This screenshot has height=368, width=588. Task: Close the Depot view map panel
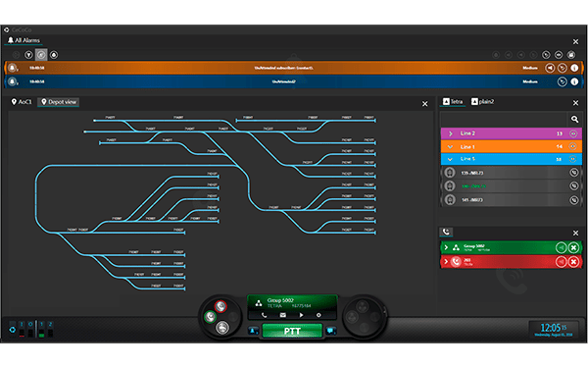pyautogui.click(x=424, y=104)
